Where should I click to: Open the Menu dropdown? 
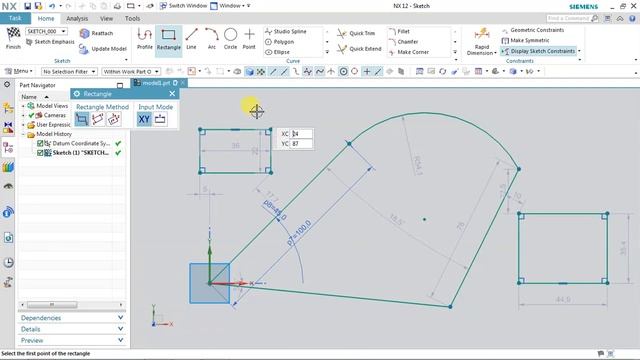click(x=18, y=71)
